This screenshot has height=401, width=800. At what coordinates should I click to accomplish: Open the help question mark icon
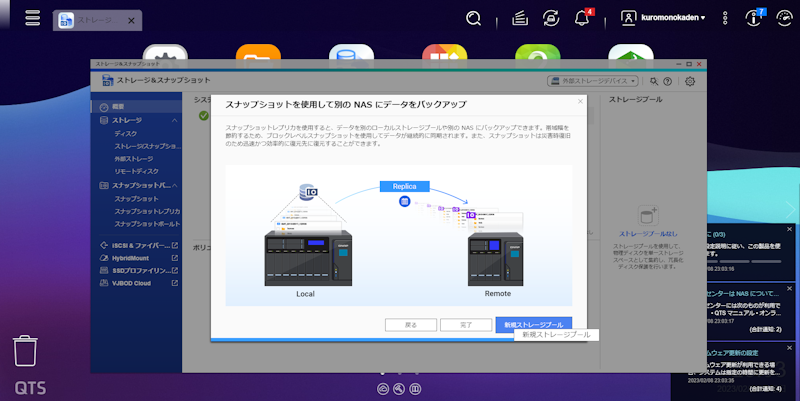[667, 81]
